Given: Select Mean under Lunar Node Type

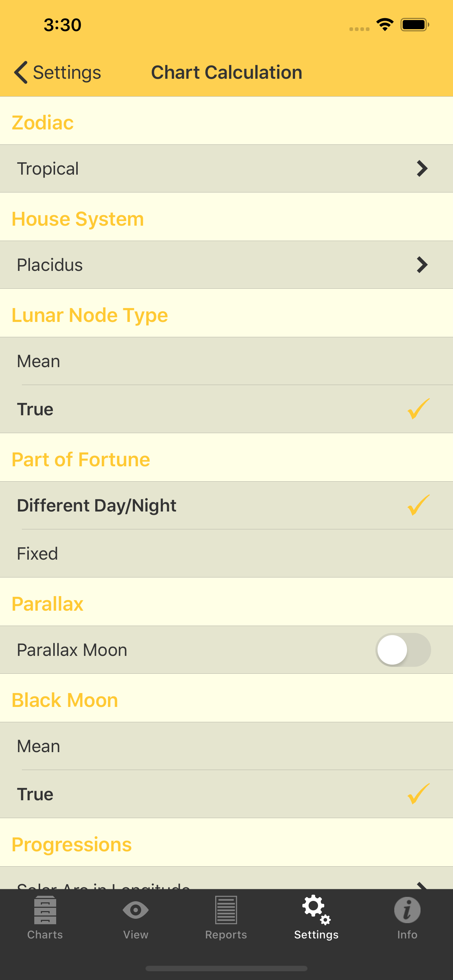Looking at the screenshot, I should point(226,361).
